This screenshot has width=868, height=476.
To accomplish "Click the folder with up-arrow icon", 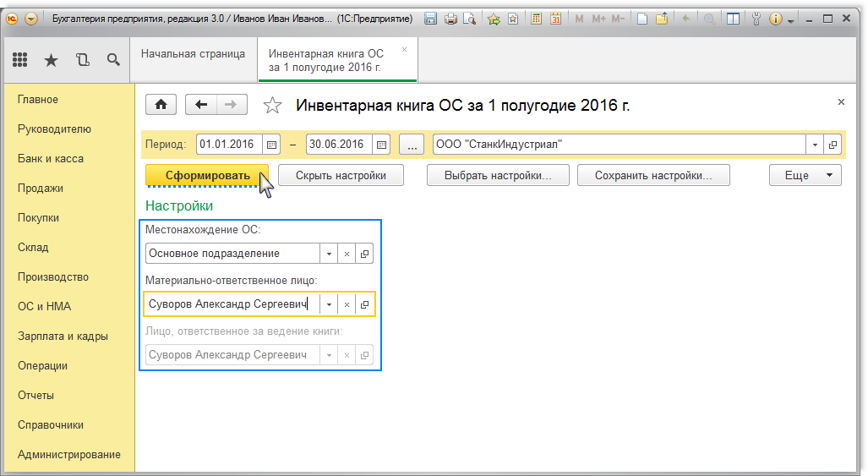I will coord(662,19).
